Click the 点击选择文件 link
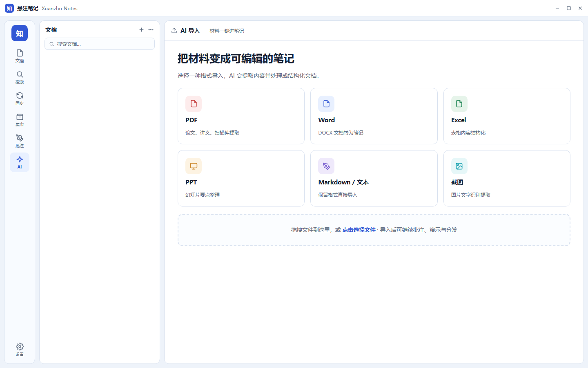588x368 pixels. (x=359, y=230)
